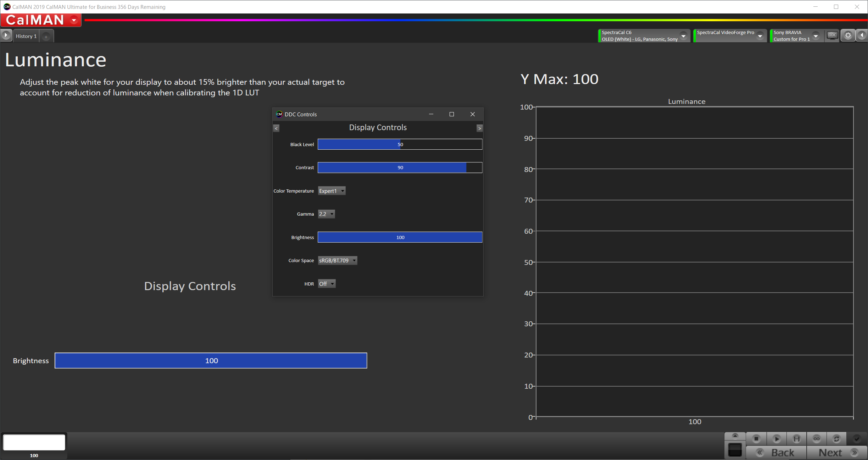Click the read series bracket icon
This screenshot has height=460, width=868.
(796, 439)
